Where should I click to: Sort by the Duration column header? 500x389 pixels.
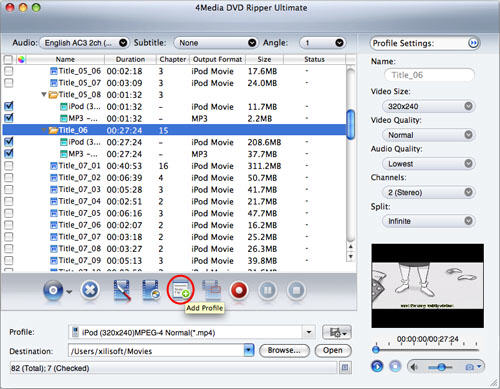130,59
